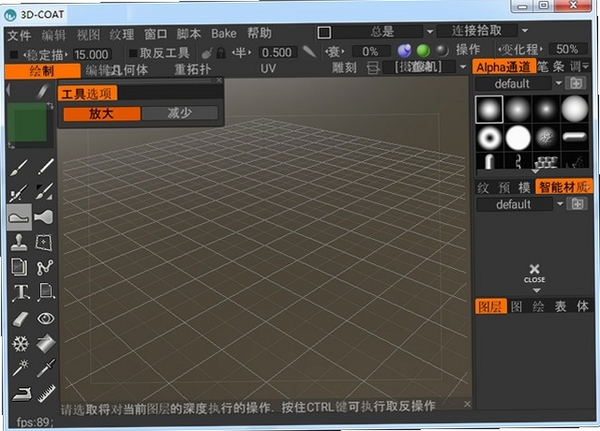
Task: Open the 帮助 menu
Action: tap(259, 33)
